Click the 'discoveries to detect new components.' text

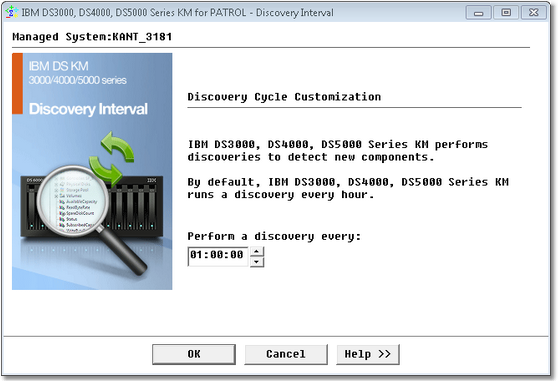[311, 157]
